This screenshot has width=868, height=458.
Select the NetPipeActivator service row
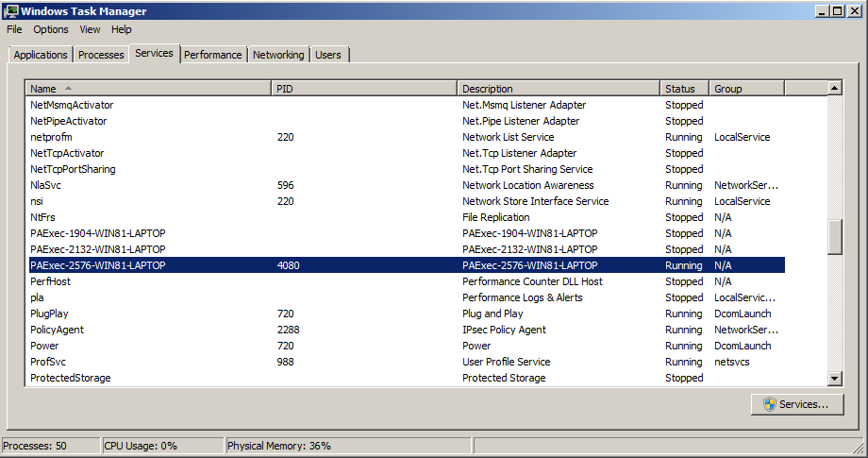[407, 121]
